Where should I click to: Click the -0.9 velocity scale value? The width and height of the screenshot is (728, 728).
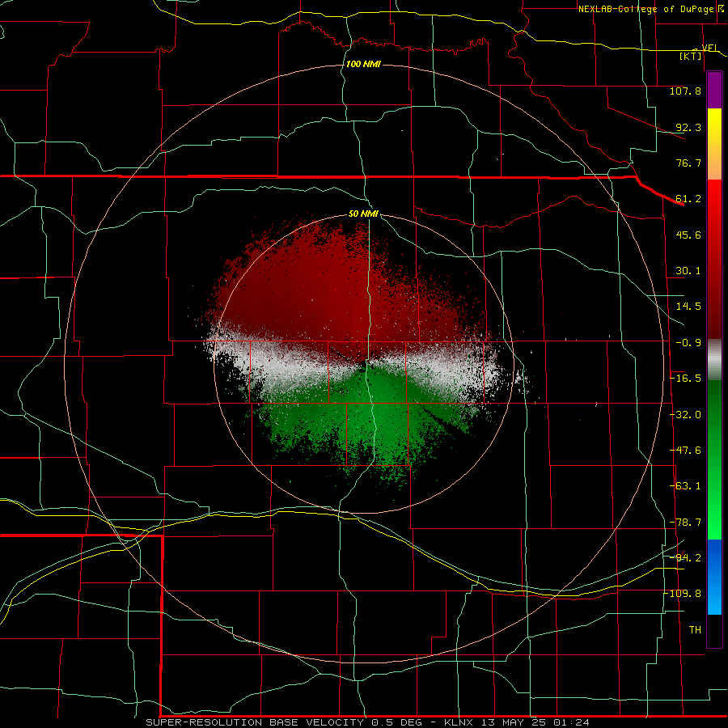(x=688, y=343)
